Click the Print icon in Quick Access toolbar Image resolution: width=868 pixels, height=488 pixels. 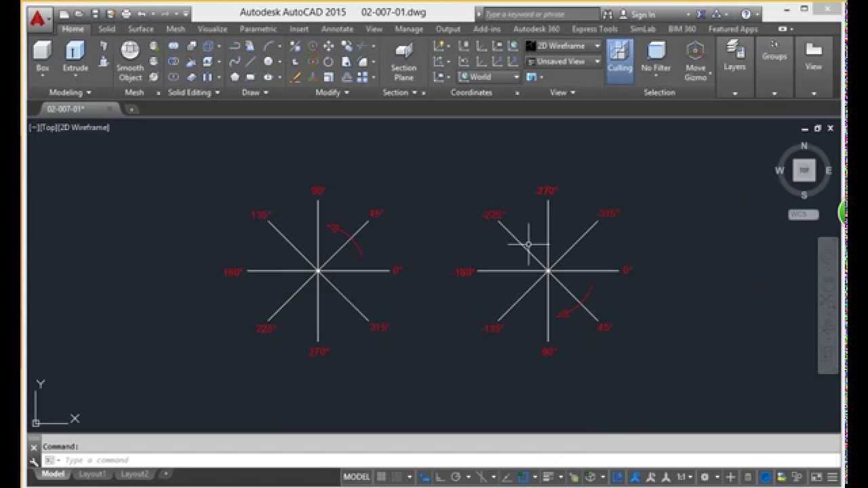pyautogui.click(x=126, y=14)
